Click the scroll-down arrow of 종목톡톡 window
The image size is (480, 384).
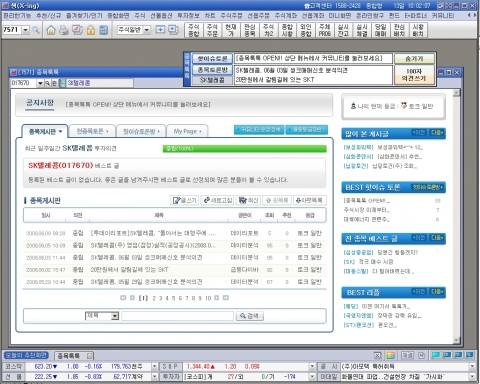[x=456, y=340]
